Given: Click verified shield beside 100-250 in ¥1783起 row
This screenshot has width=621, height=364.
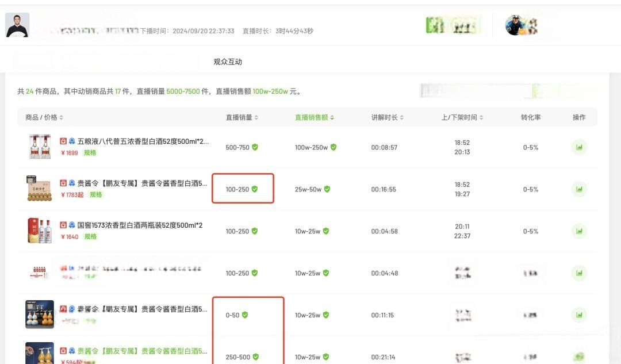Looking at the screenshot, I should (255, 189).
